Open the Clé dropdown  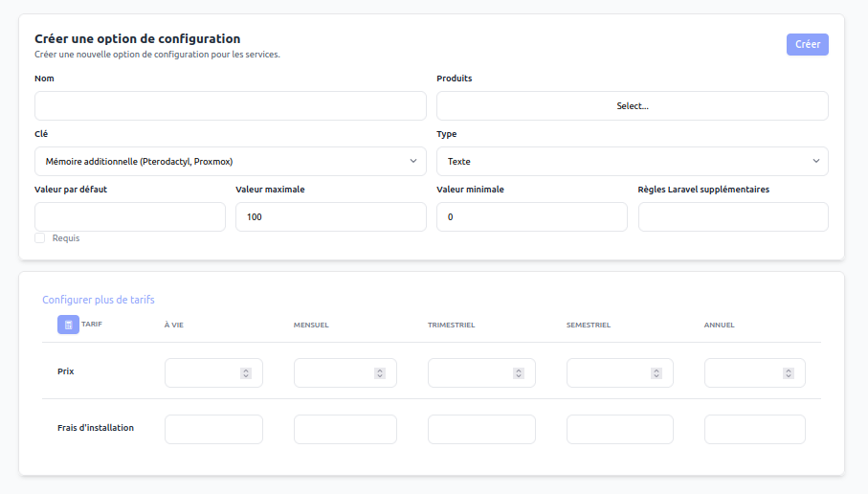230,162
